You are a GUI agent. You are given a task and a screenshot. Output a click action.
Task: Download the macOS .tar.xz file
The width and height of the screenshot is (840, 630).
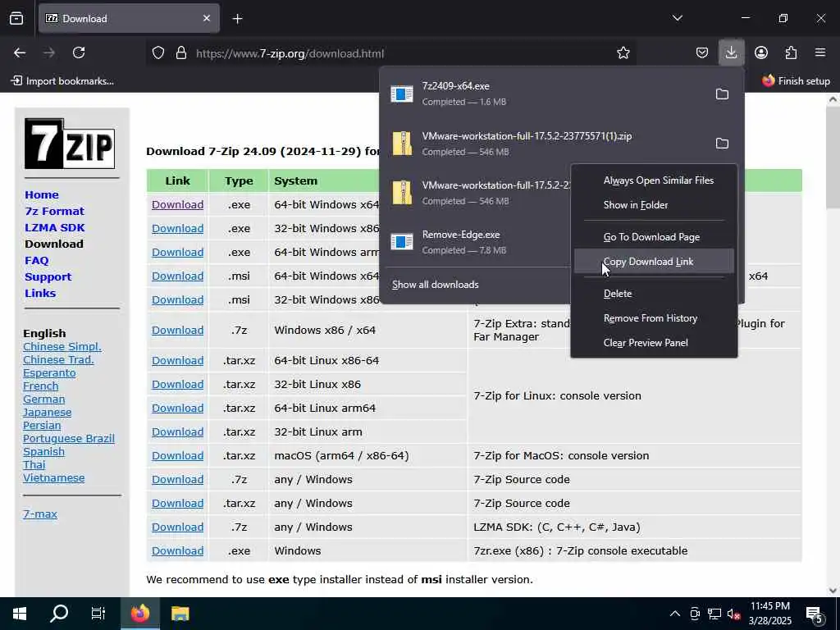(177, 455)
